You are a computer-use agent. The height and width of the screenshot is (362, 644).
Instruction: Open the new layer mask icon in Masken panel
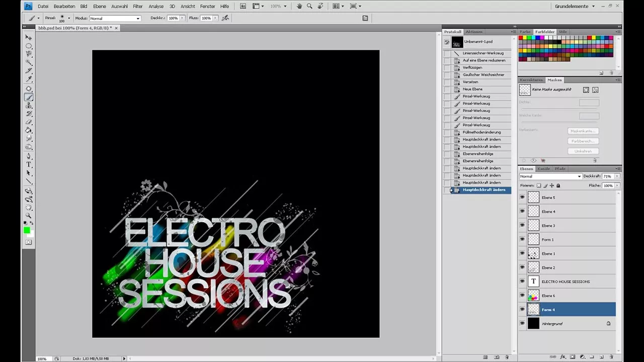coord(586,89)
